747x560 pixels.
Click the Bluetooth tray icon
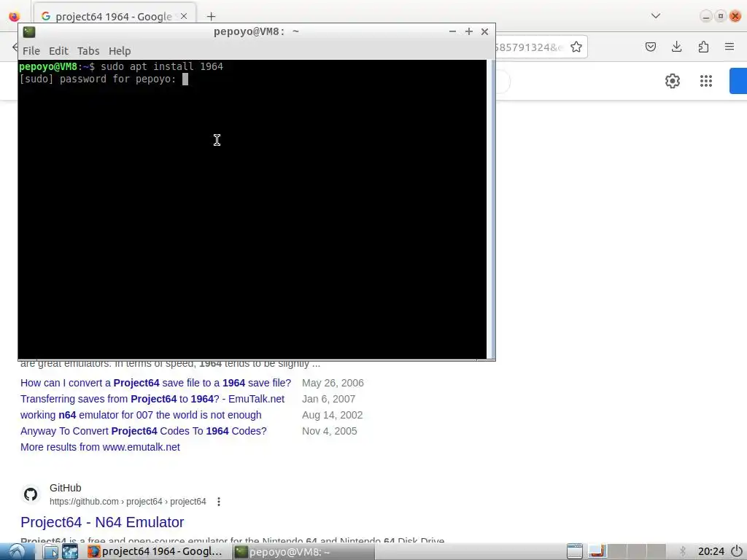click(x=683, y=551)
